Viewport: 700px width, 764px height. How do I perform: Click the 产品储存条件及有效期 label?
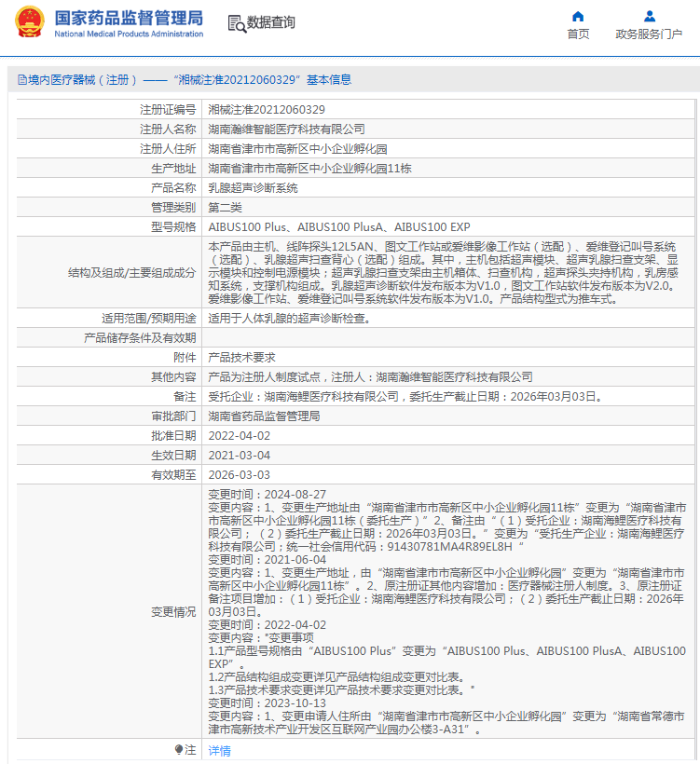pos(140,337)
